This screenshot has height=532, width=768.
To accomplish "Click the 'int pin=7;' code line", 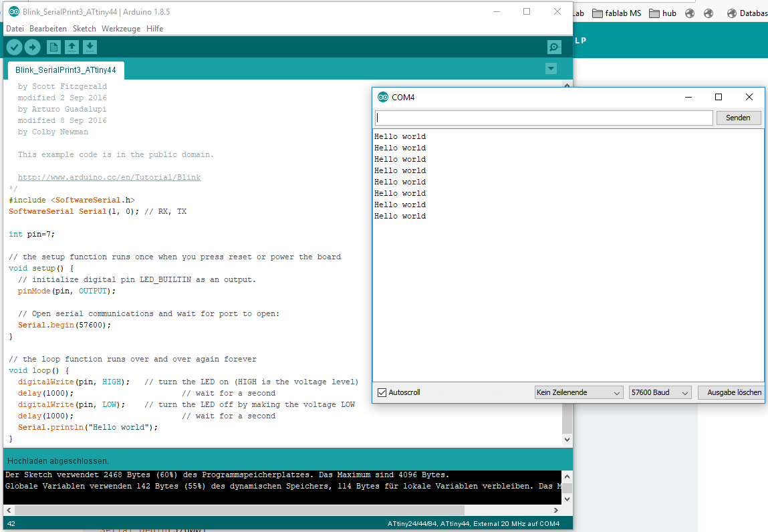I will 32,234.
